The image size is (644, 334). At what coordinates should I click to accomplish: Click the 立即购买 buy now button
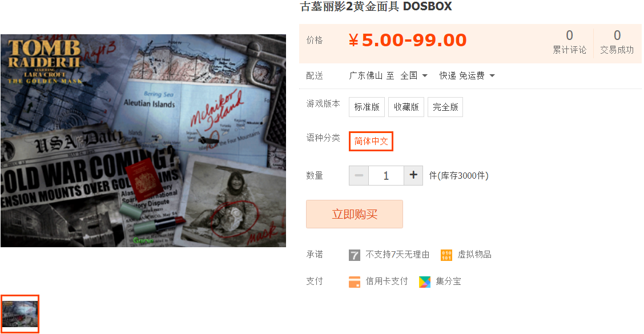point(355,214)
